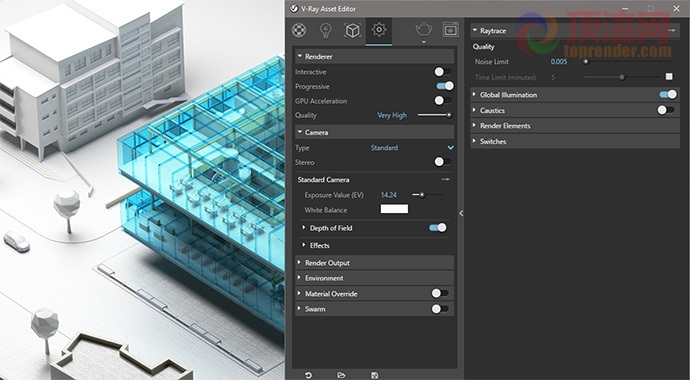Disable the Progressive switch
Image resolution: width=690 pixels, height=380 pixels.
[x=445, y=86]
